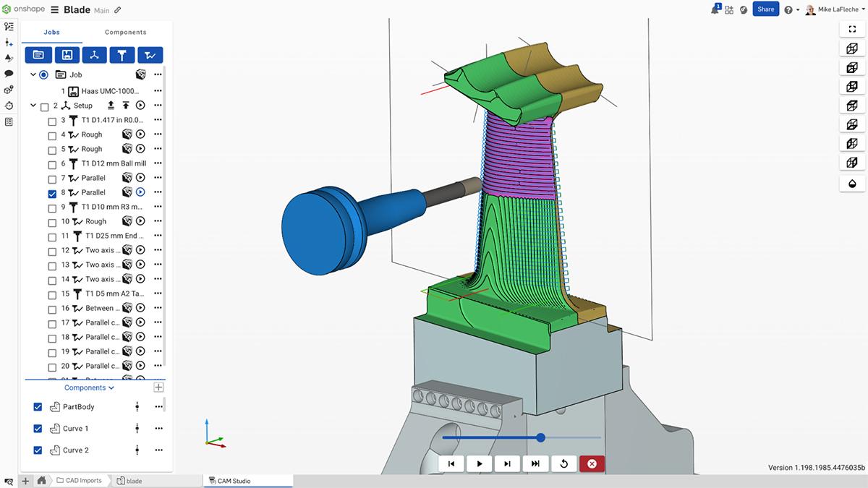
Task: Click the simulation progress slider handle
Action: pos(540,437)
